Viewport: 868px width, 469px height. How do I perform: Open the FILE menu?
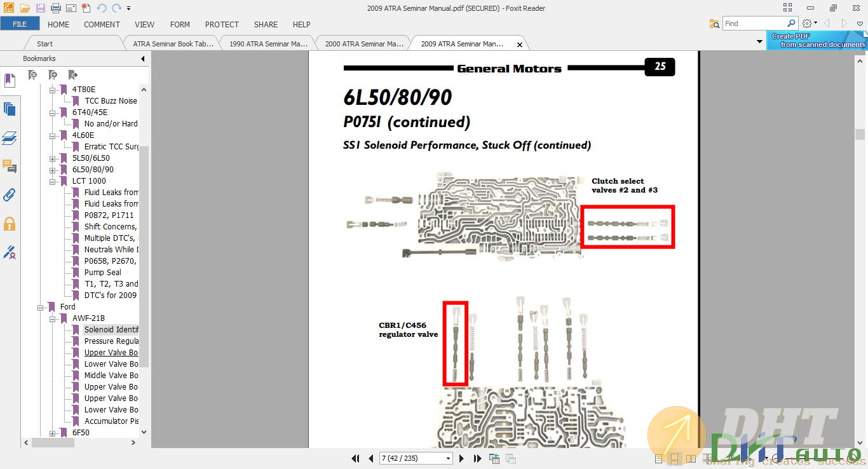[20, 24]
